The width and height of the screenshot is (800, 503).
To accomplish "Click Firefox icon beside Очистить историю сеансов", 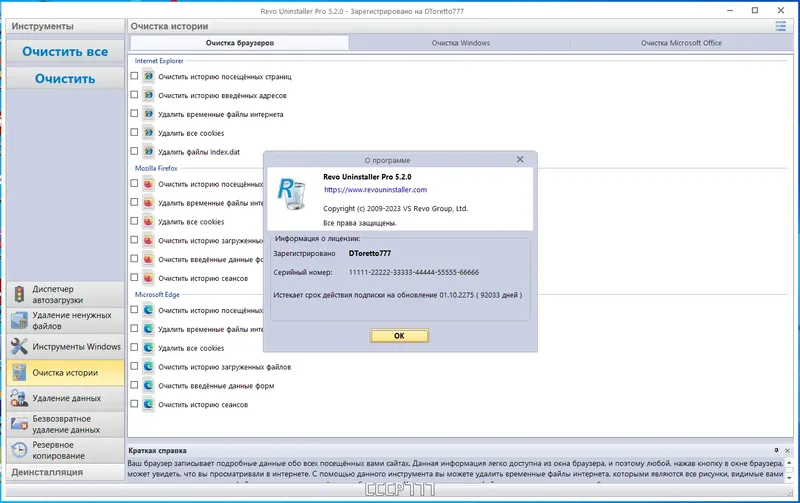I will point(148,278).
